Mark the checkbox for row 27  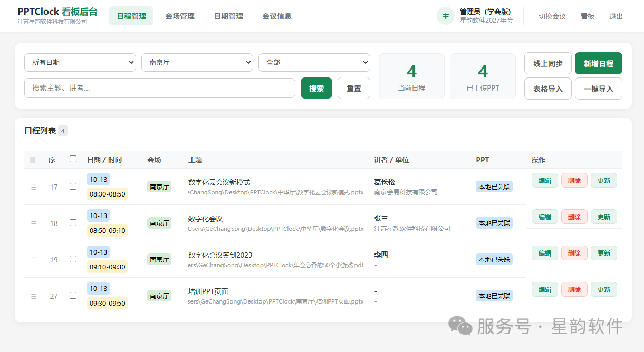coord(73,296)
